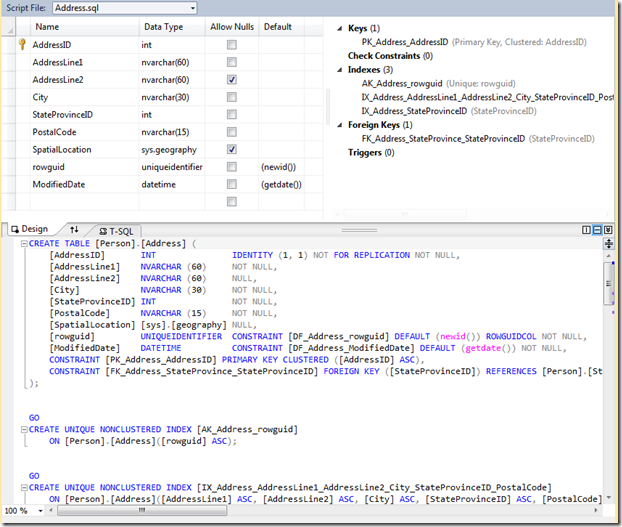Click the Default column header

pyautogui.click(x=281, y=27)
